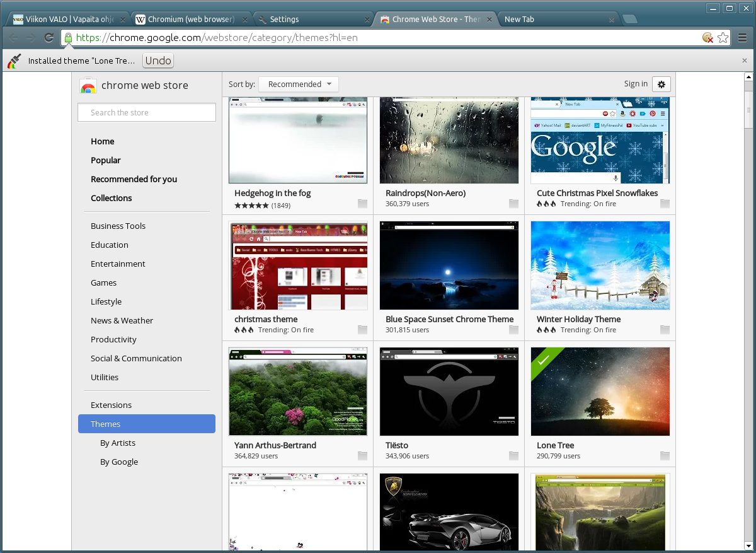Click the Sign in link
Viewport: 756px width, 553px height.
[636, 84]
